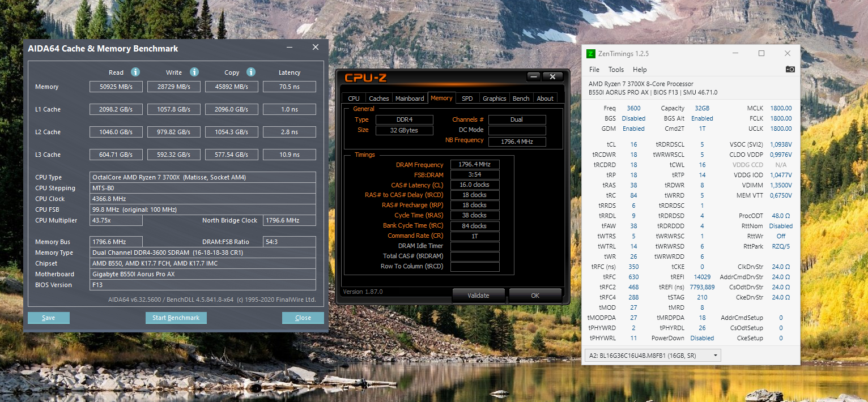Click the BGS Alt Enabled value in ZenTimings
The height and width of the screenshot is (402, 868).
[x=702, y=118]
